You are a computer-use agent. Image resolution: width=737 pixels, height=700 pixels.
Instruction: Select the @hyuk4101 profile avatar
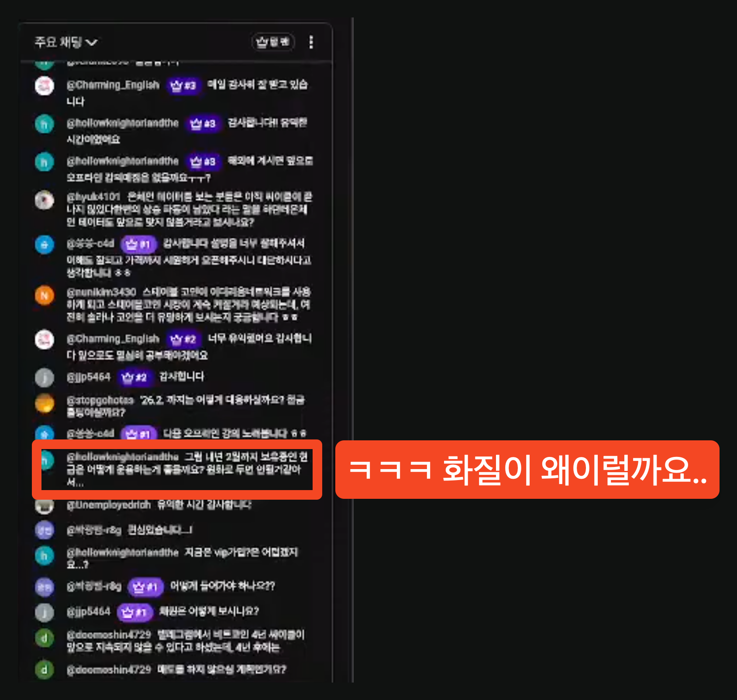point(45,200)
